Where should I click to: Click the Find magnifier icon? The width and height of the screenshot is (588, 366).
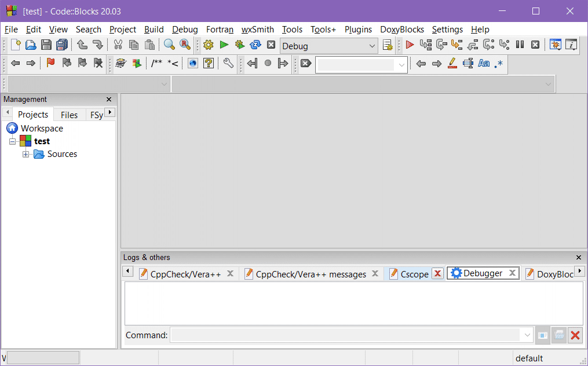point(169,45)
